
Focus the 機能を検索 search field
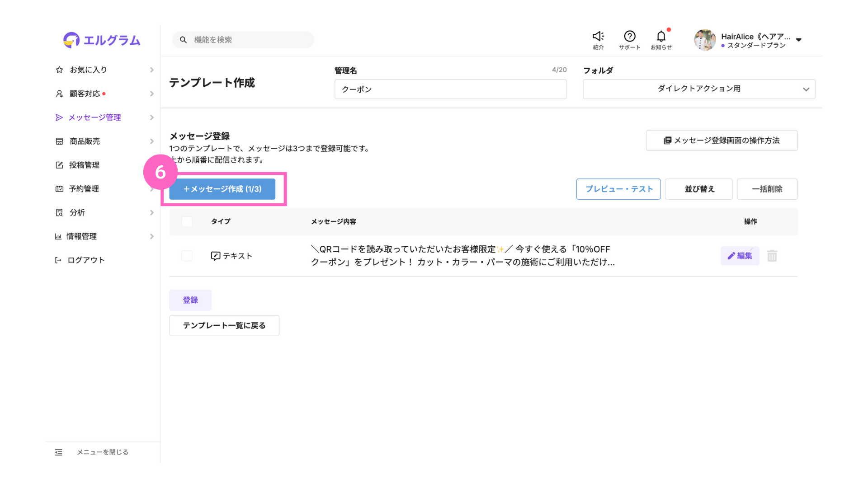(243, 40)
